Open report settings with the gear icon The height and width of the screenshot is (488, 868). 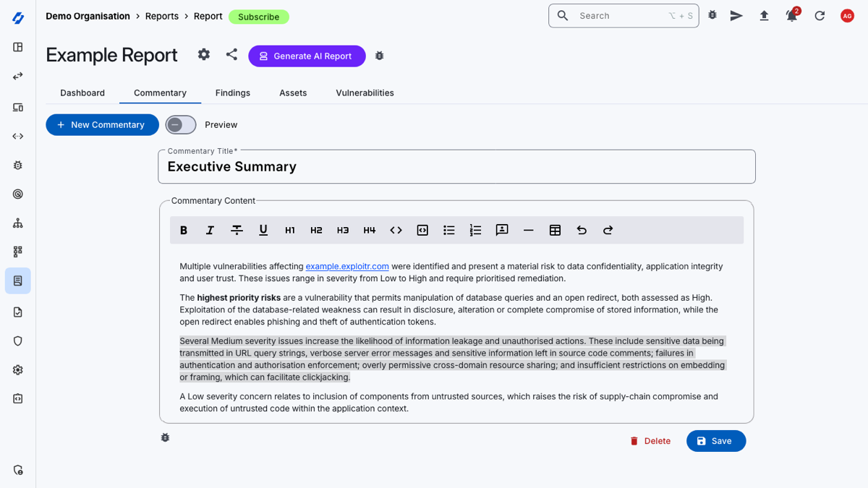203,54
